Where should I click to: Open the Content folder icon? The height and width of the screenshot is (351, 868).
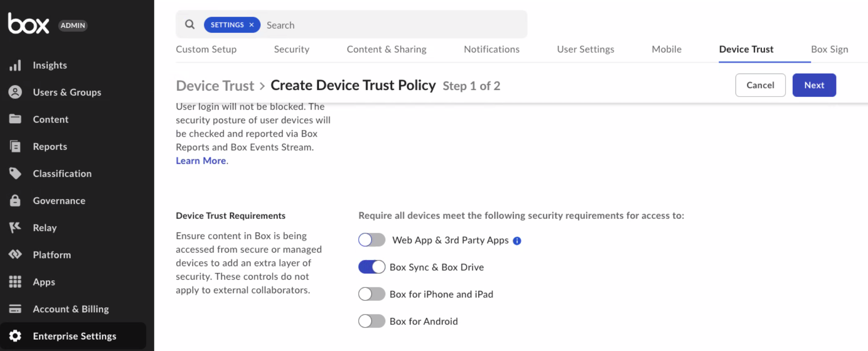[x=15, y=119]
